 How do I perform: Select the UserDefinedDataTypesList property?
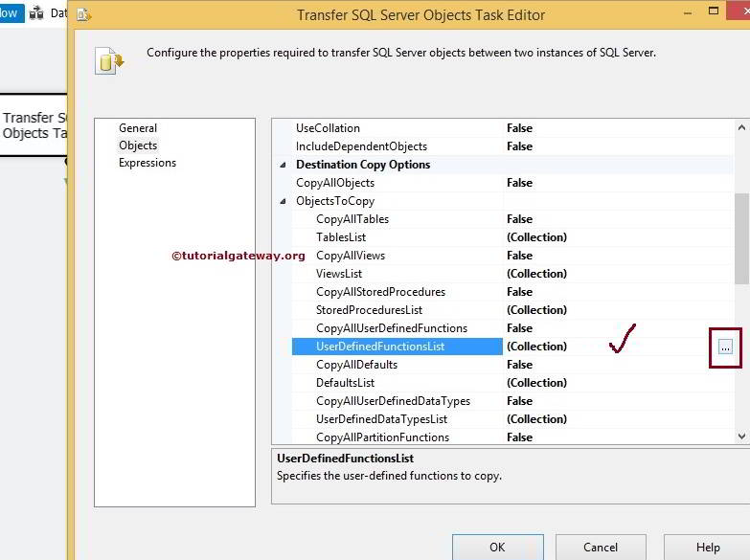click(x=381, y=419)
